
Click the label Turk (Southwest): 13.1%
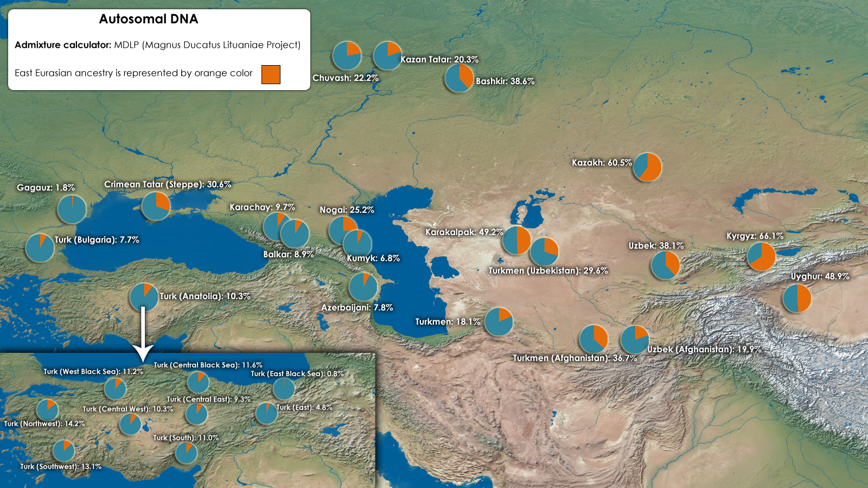pos(61,467)
